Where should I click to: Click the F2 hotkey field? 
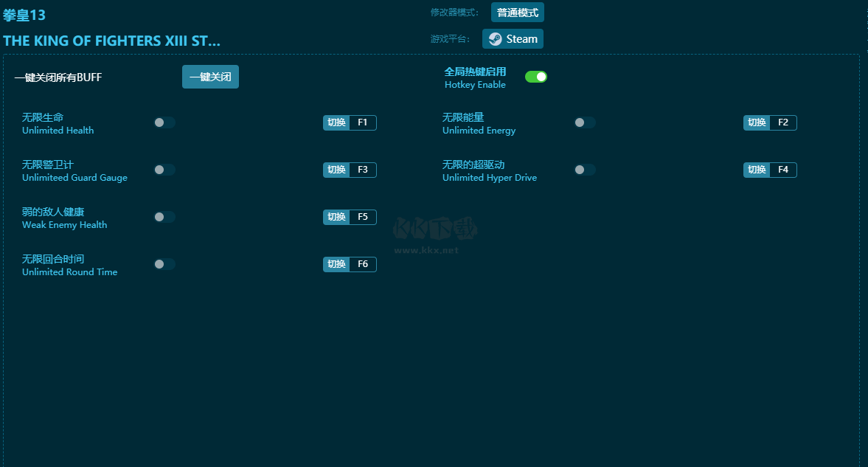(x=782, y=122)
